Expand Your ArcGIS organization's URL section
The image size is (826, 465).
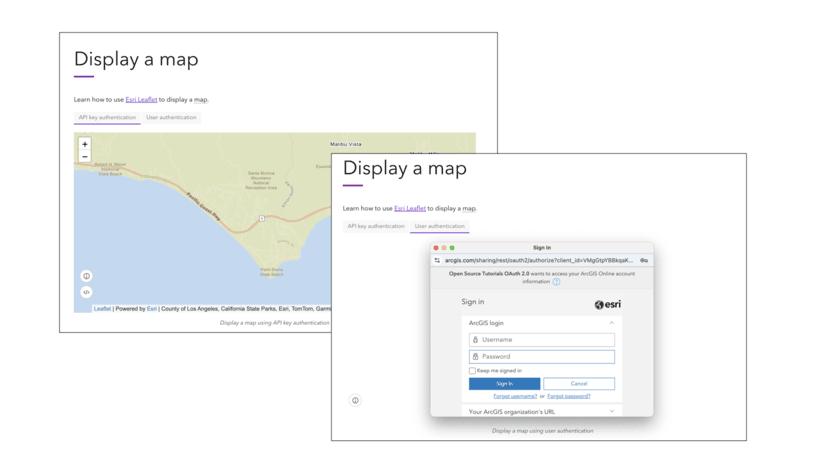tap(612, 411)
